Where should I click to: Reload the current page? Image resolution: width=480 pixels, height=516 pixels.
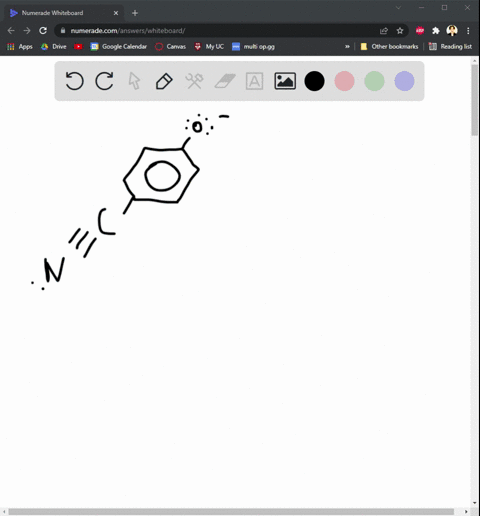click(43, 31)
